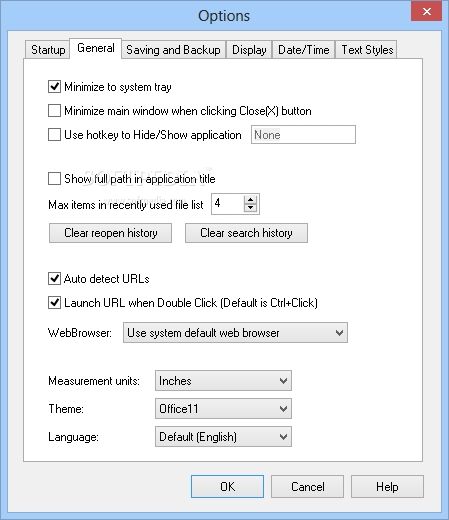
Task: Increase max recent items with up arrow
Action: [x=250, y=199]
